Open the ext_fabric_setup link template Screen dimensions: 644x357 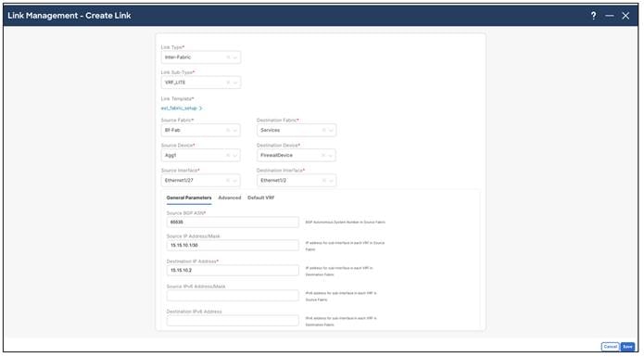point(181,108)
